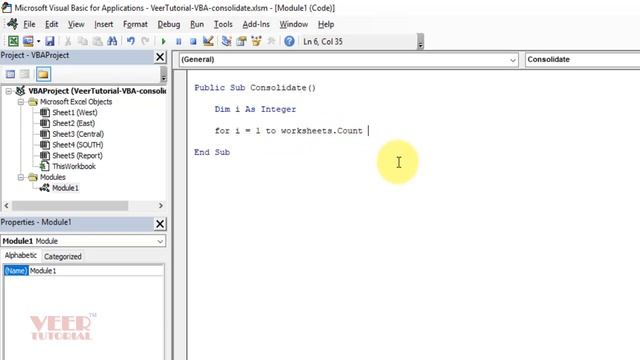The width and height of the screenshot is (640, 360).
Task: Click the Project pane toolbar overflow arrow
Action: coord(163,75)
